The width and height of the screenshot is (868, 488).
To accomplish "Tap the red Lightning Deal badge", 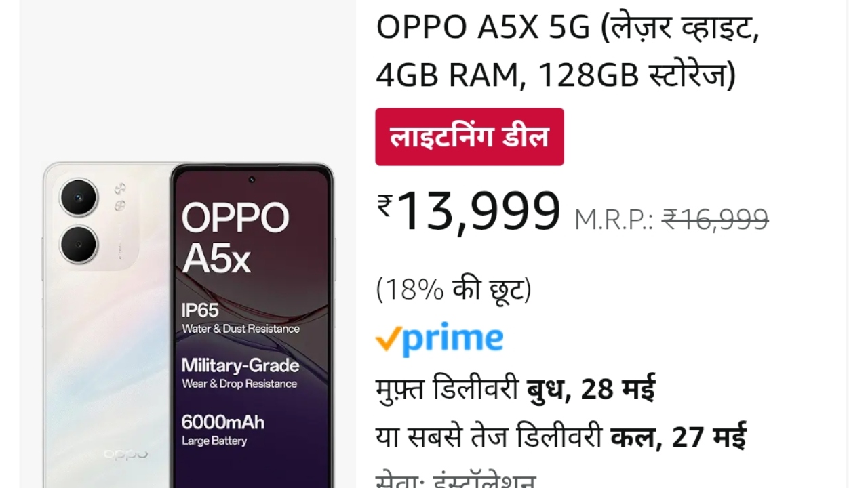I will click(x=469, y=137).
